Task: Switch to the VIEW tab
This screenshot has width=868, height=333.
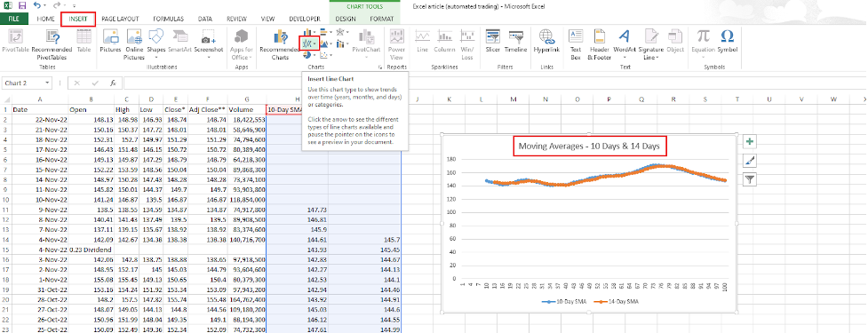Action: click(267, 19)
